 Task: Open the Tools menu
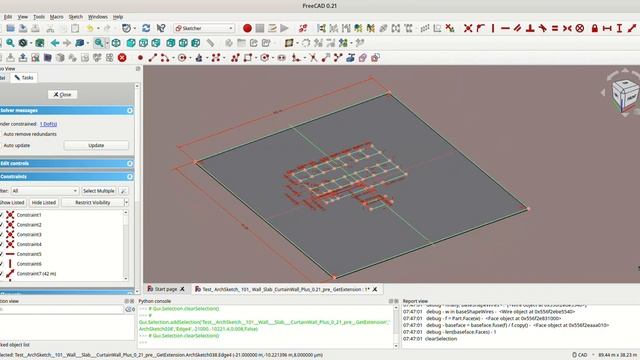coord(39,17)
